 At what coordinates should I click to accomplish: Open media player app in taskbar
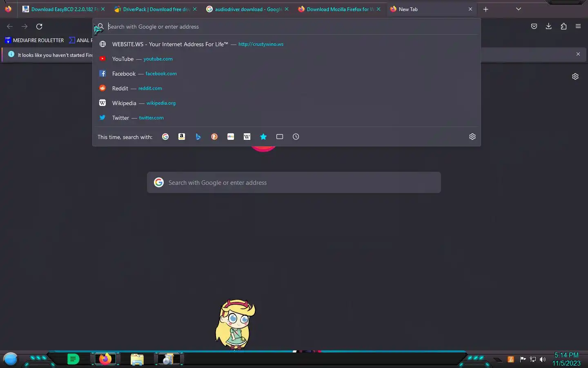click(x=168, y=359)
